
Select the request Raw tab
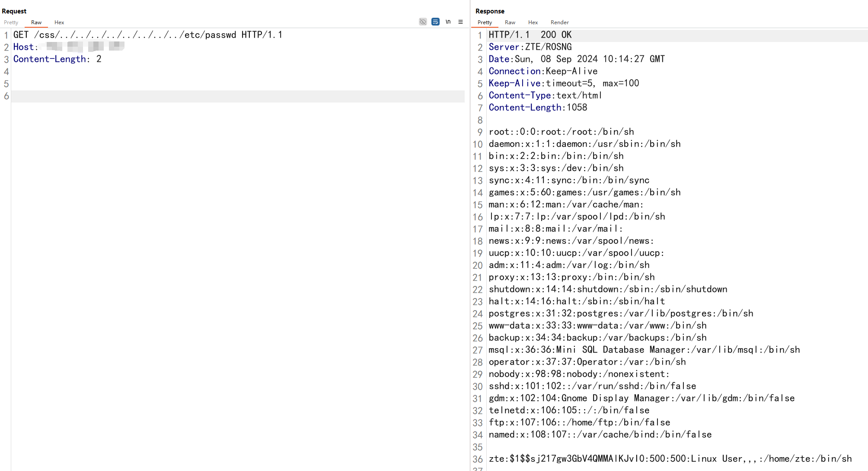[x=36, y=22]
